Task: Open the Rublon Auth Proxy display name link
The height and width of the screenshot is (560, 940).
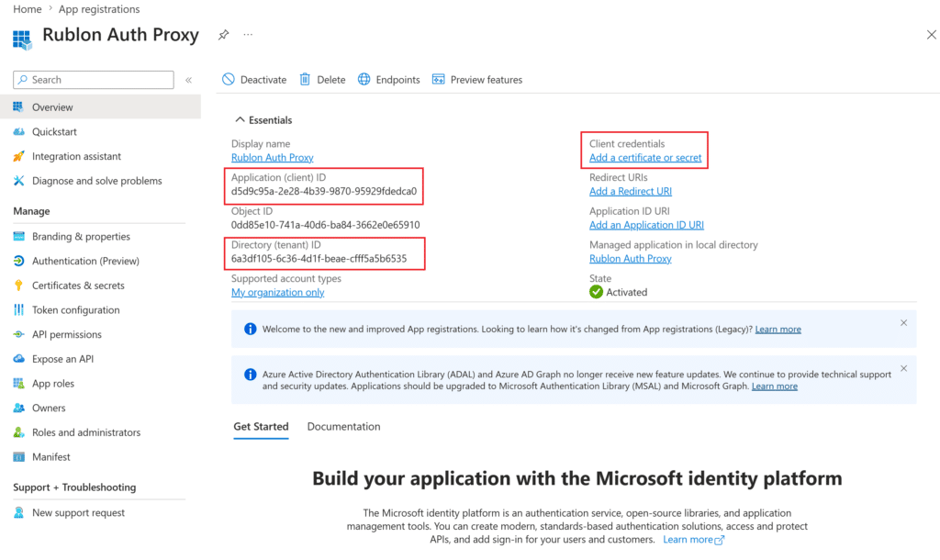Action: coord(272,157)
